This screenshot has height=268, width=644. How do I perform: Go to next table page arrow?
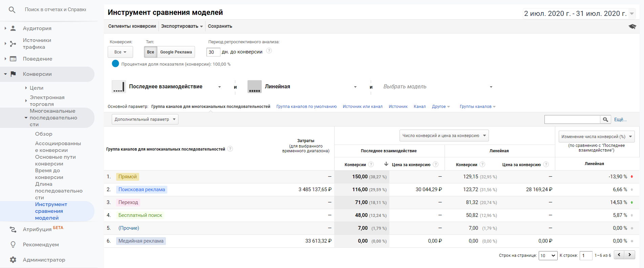tap(630, 255)
